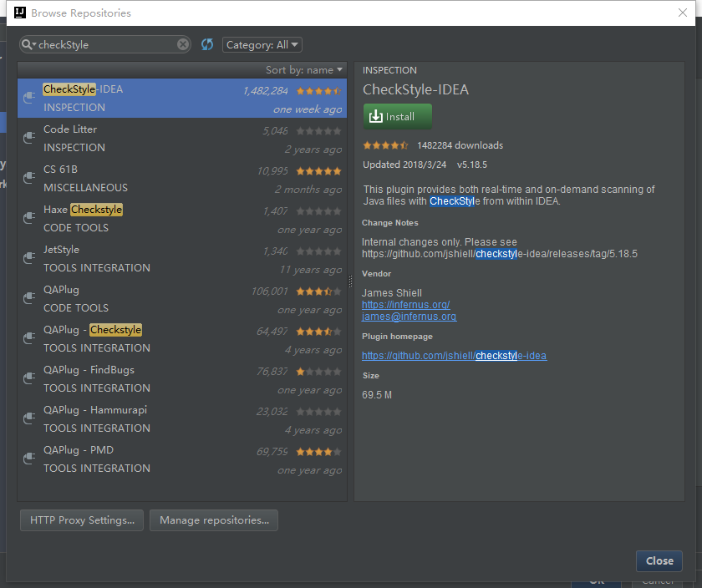This screenshot has width=702, height=588.
Task: Open Manage repositories dialog
Action: pyautogui.click(x=214, y=520)
